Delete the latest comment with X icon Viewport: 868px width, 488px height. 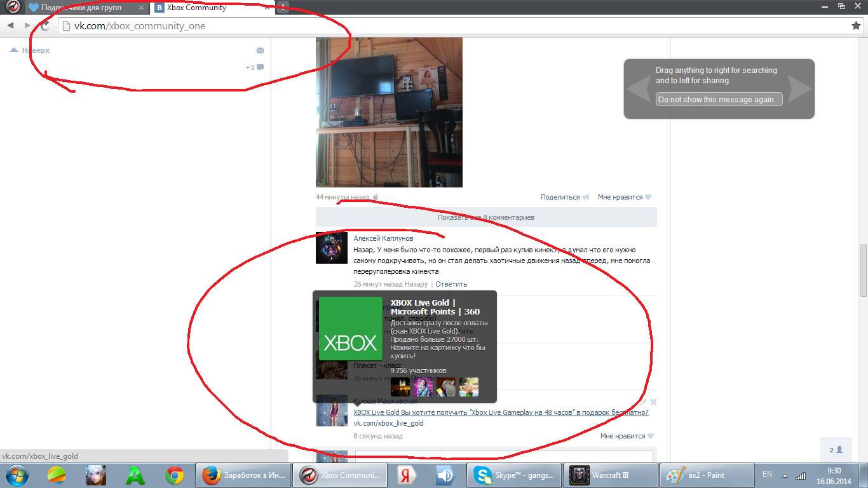(x=653, y=402)
